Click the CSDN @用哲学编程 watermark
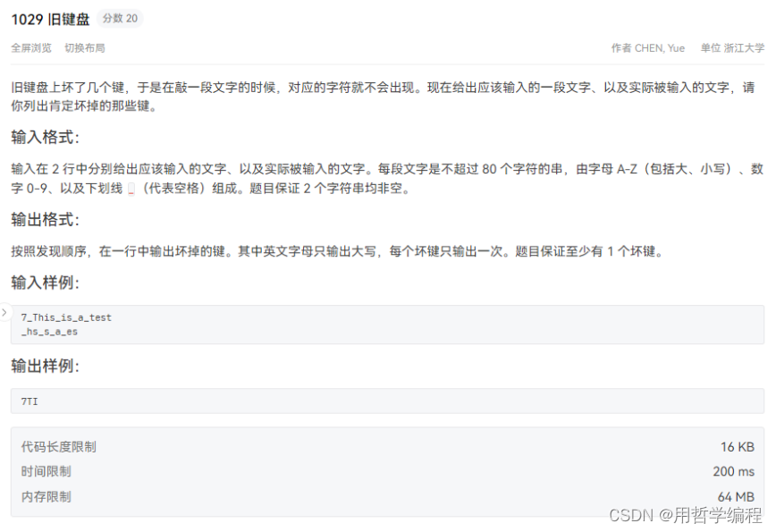The image size is (776, 532). pos(685,515)
